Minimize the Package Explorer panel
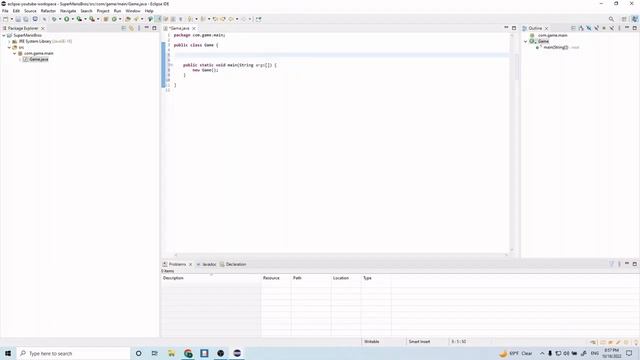Image resolution: width=640 pixels, height=360 pixels. tap(147, 28)
